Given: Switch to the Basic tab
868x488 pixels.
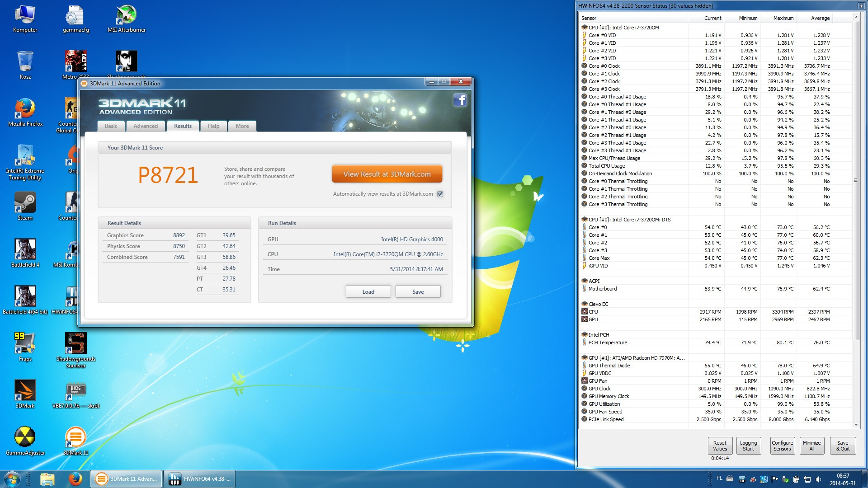Looking at the screenshot, I should 111,126.
